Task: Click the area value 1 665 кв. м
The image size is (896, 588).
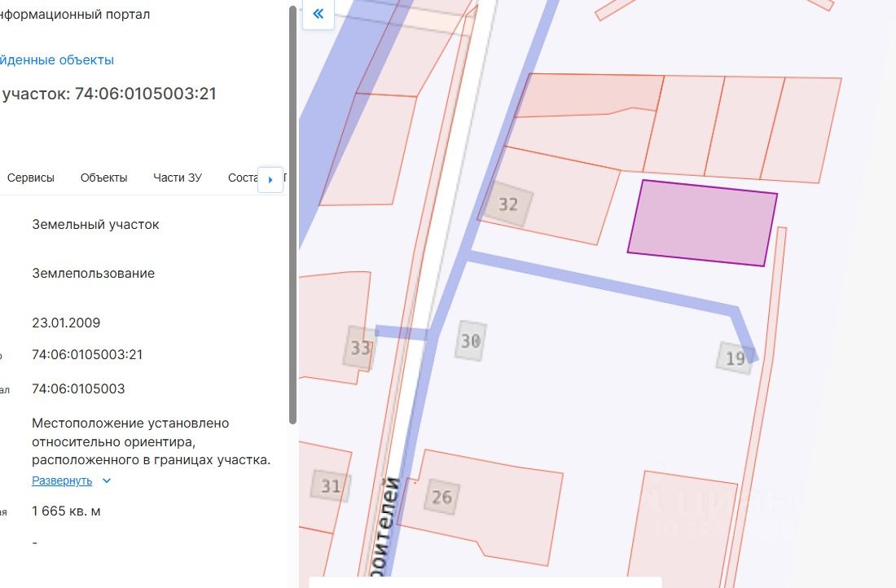Action: [67, 511]
